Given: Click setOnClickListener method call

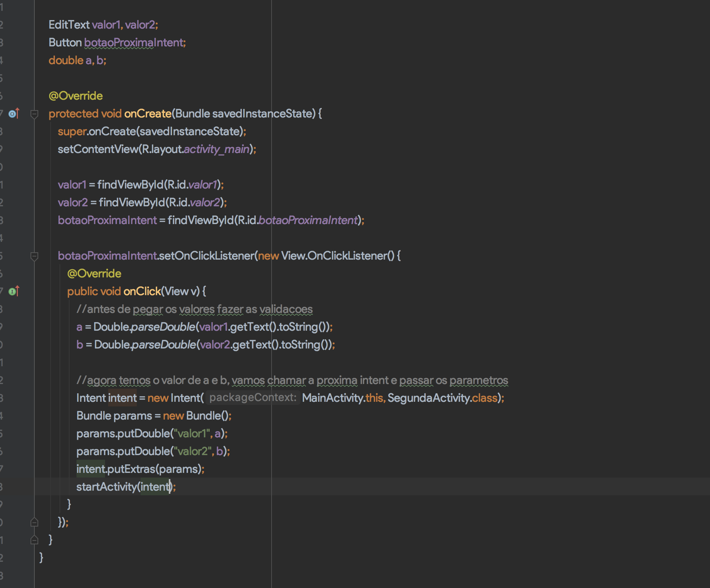Looking at the screenshot, I should tap(207, 256).
